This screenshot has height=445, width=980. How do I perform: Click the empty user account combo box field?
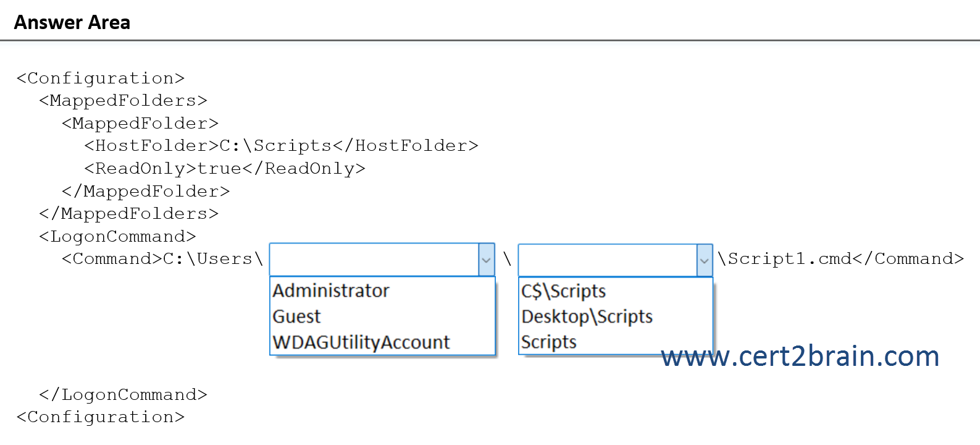(x=374, y=260)
